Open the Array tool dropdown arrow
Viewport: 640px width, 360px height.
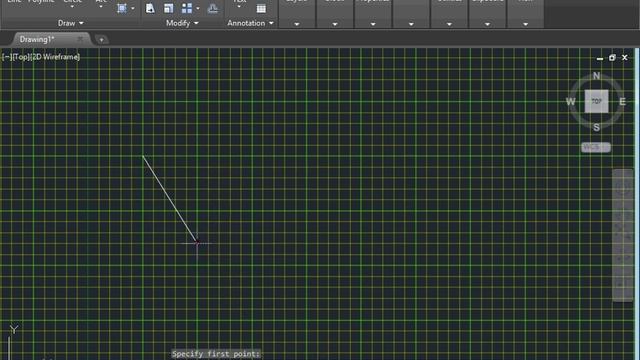[x=198, y=8]
